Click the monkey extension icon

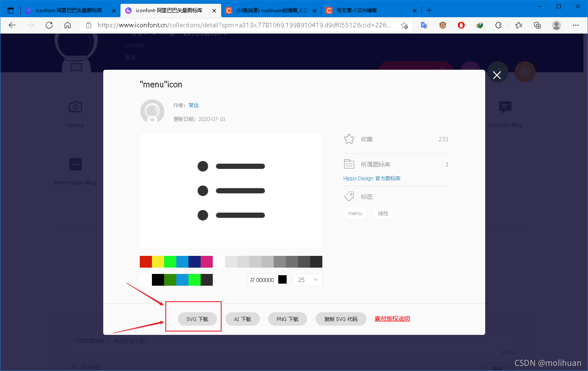click(443, 25)
